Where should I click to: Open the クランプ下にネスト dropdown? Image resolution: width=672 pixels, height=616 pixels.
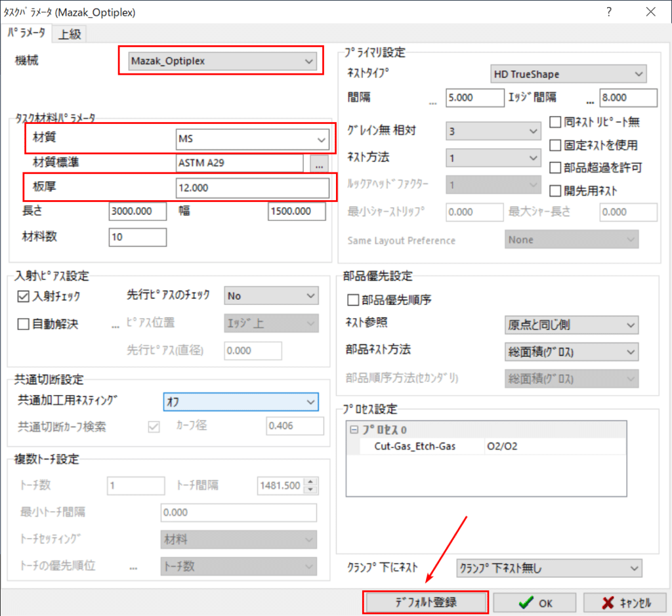click(549, 569)
